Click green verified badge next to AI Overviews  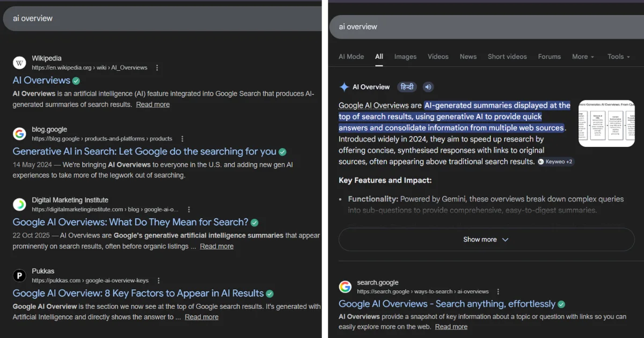coord(76,81)
